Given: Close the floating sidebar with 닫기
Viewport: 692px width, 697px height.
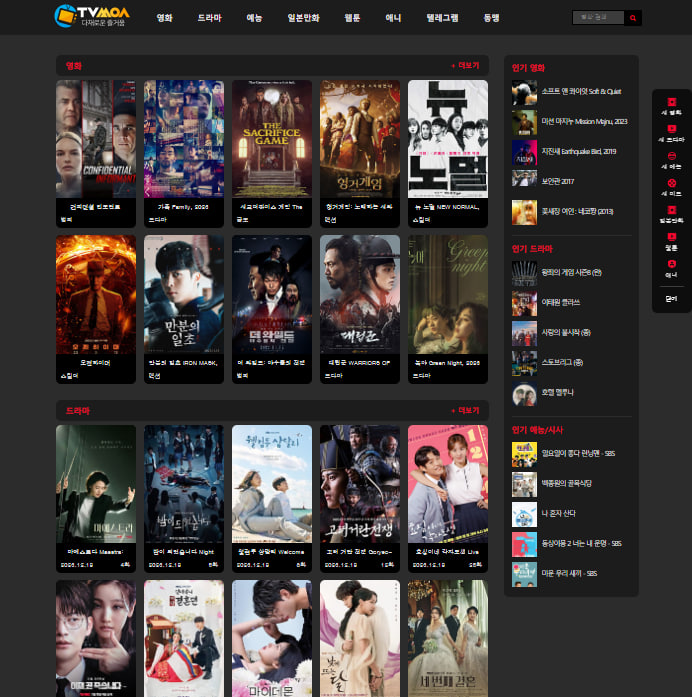Looking at the screenshot, I should (x=672, y=299).
